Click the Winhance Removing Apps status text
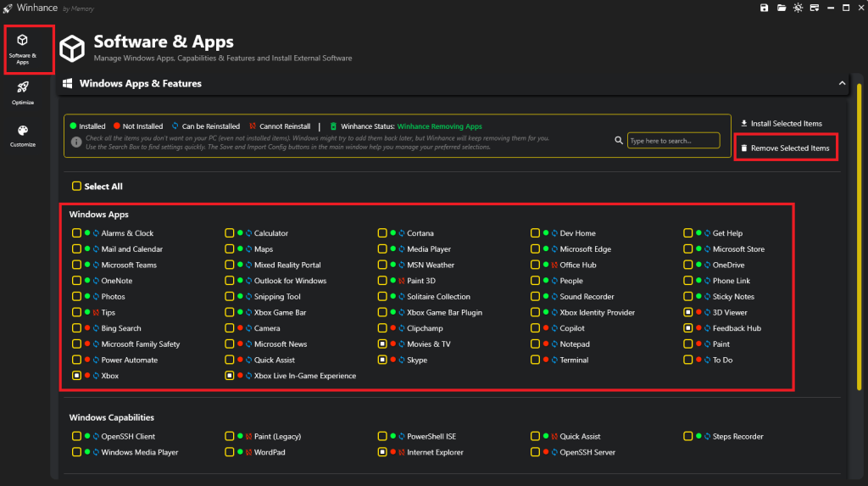868x486 pixels. (x=440, y=126)
